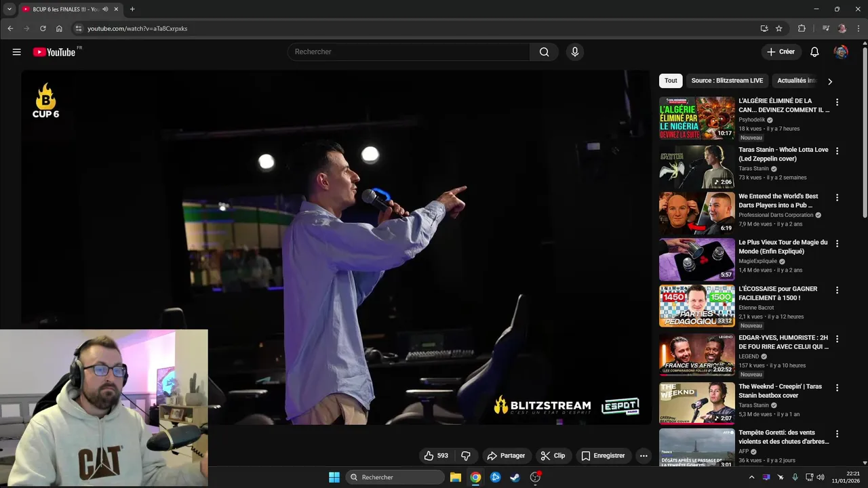Screen dimensions: 868x488
Task: Open browser home page
Action: click(59, 28)
